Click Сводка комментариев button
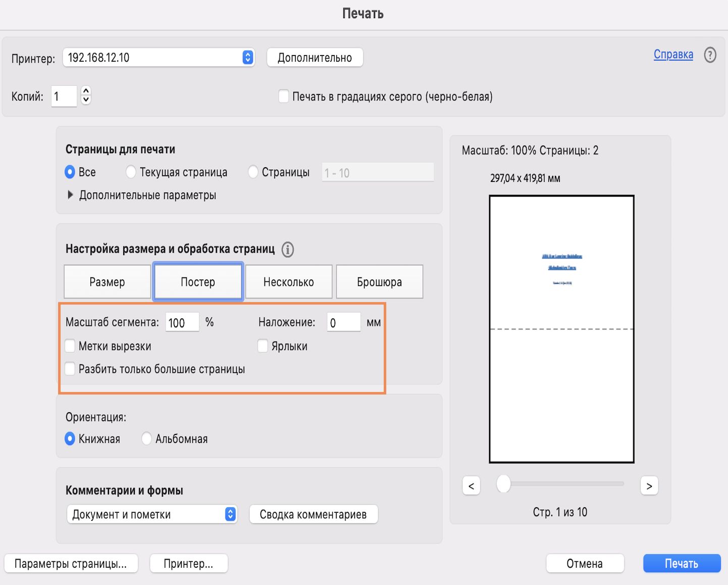The width and height of the screenshot is (728, 585). pyautogui.click(x=314, y=514)
